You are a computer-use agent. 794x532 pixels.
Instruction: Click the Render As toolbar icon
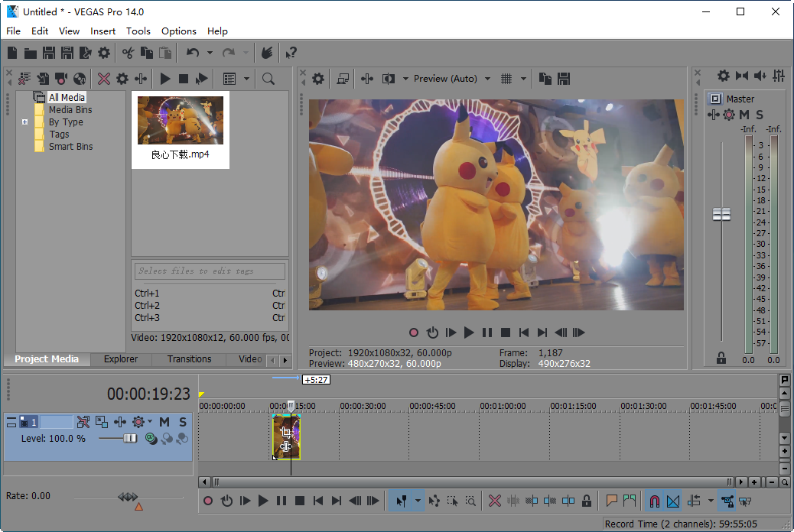pyautogui.click(x=85, y=53)
